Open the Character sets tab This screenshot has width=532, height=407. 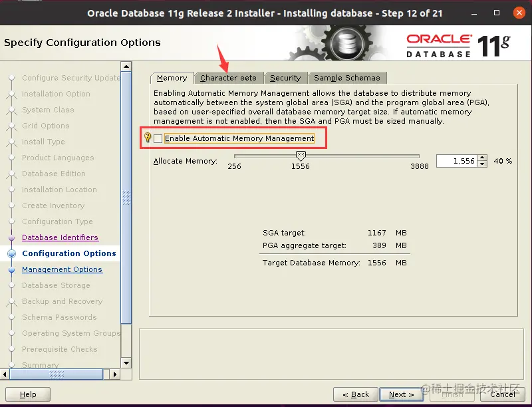click(x=228, y=78)
